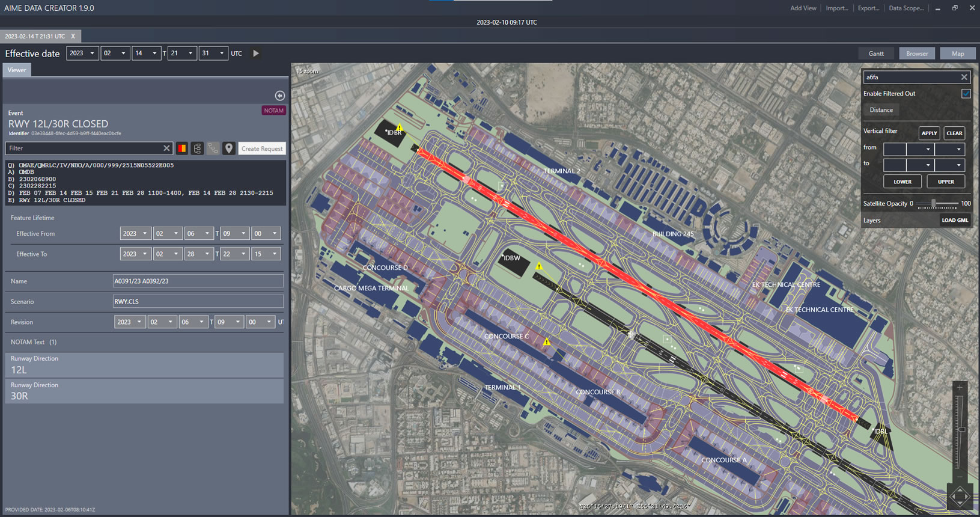Adjust the Satellite Opacity slider

point(933,204)
